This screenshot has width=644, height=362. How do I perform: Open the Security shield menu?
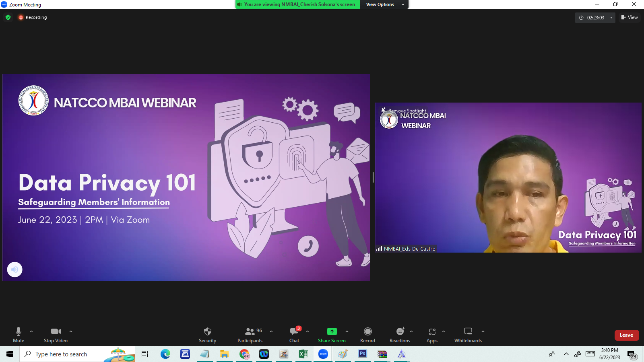point(207,335)
